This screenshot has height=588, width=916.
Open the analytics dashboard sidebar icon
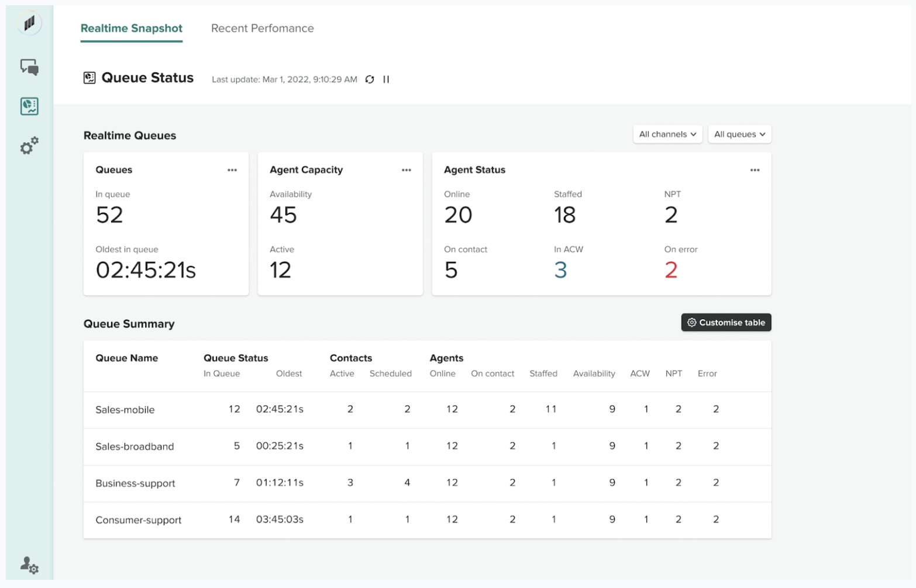pos(29,106)
